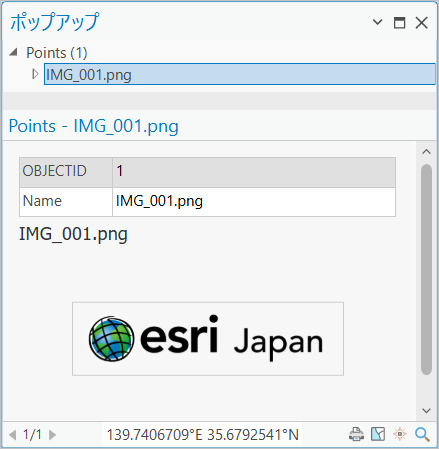Go to previous popup result arrow
This screenshot has width=439, height=449.
13,435
